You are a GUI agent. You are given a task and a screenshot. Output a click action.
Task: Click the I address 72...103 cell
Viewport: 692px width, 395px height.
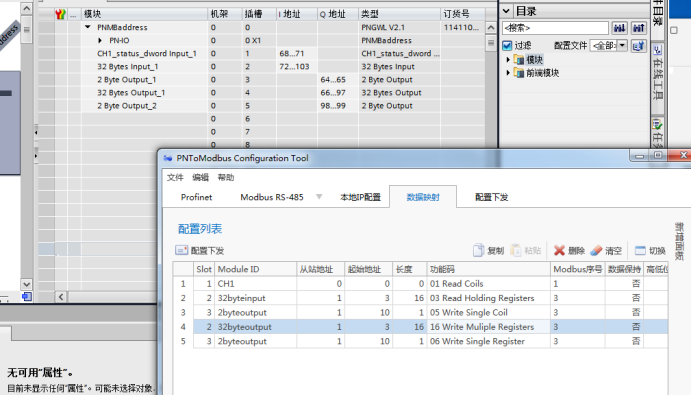(297, 67)
